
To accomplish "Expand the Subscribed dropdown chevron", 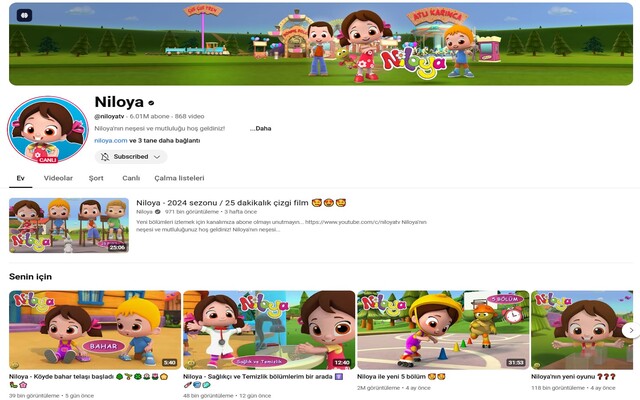I will pyautogui.click(x=157, y=157).
